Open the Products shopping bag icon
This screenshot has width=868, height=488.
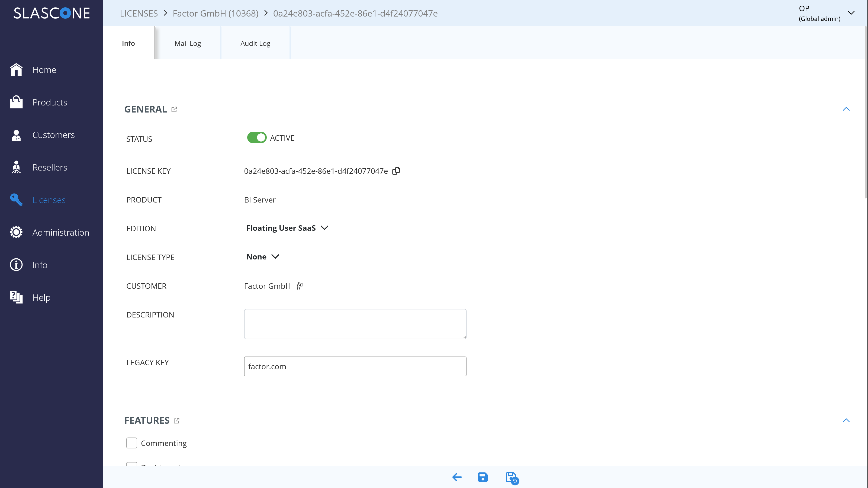16,102
